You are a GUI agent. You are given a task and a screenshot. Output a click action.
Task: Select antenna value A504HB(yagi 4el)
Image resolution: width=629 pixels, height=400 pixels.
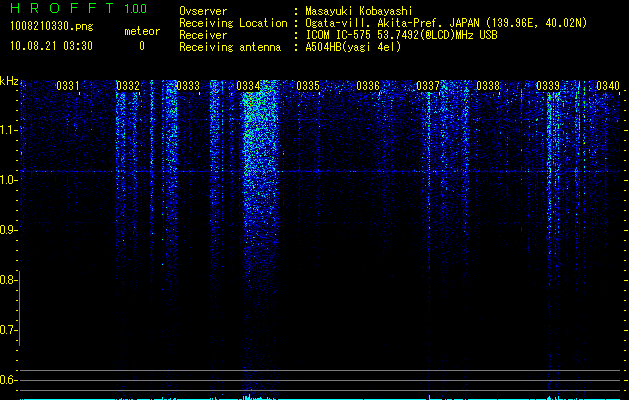click(353, 47)
